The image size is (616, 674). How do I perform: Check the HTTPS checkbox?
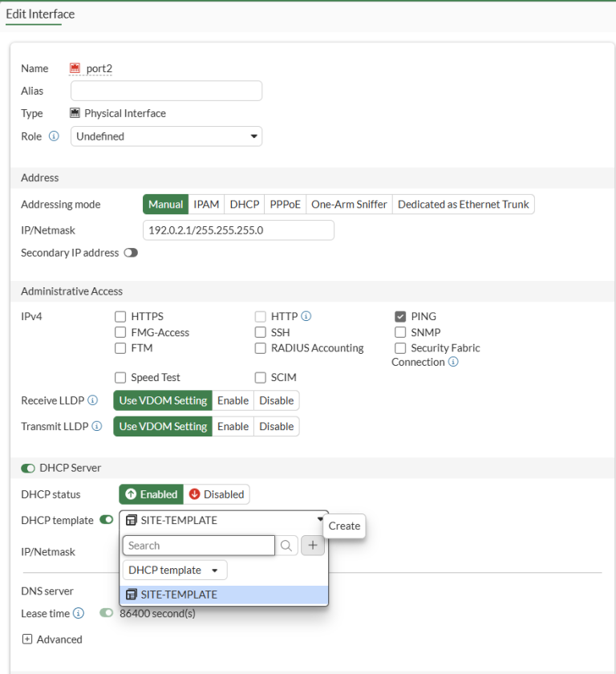pos(120,317)
